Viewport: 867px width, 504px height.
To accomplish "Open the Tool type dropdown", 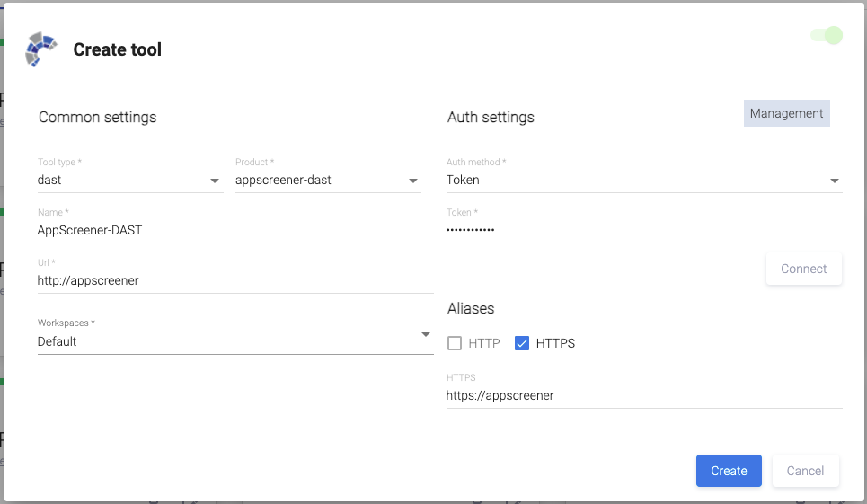I will 129,181.
